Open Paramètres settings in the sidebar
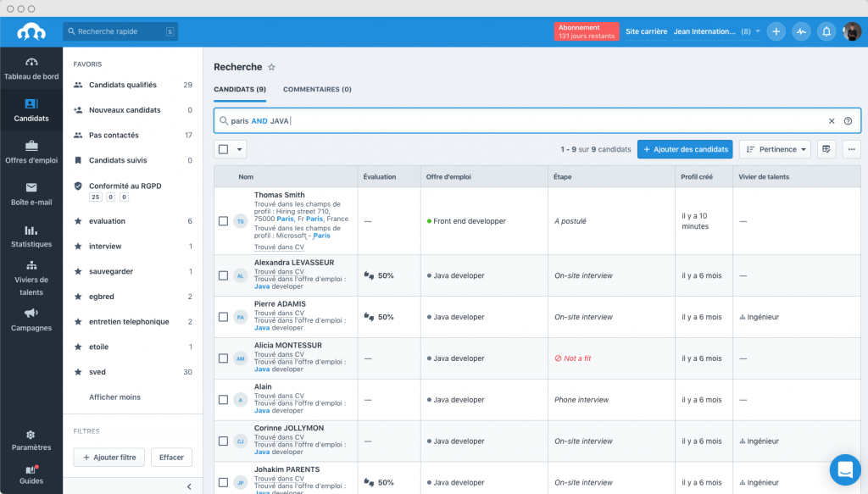The image size is (868, 494). (x=31, y=441)
